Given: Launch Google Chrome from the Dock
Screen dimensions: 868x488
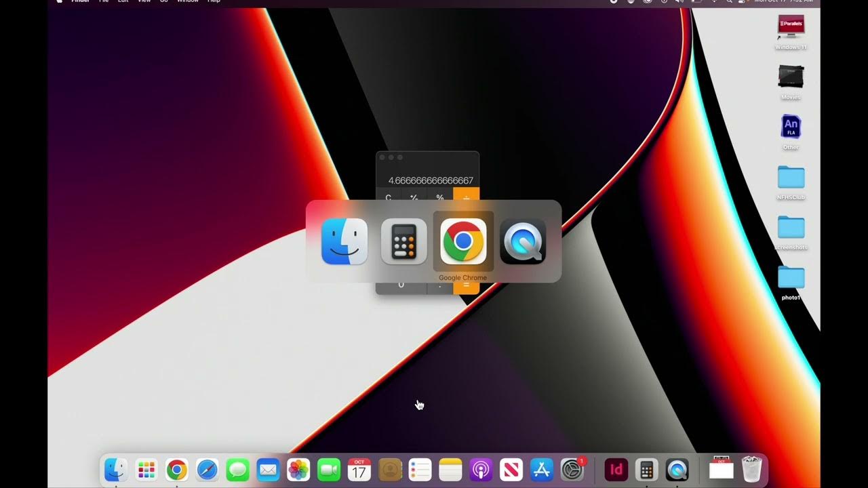Looking at the screenshot, I should (x=177, y=469).
